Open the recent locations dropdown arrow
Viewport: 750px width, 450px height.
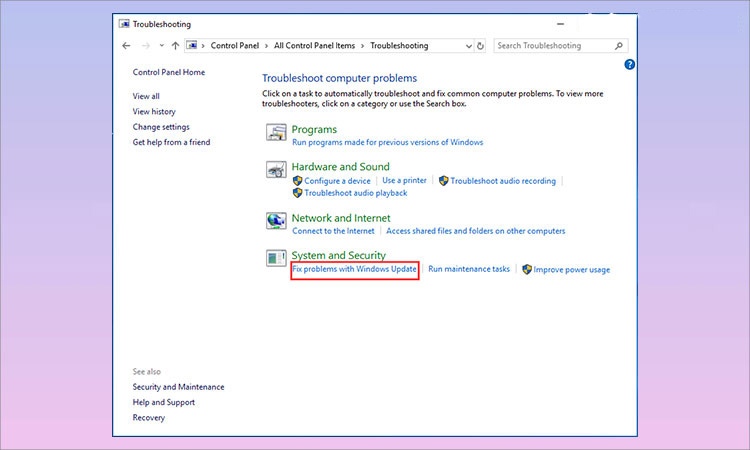[x=162, y=45]
